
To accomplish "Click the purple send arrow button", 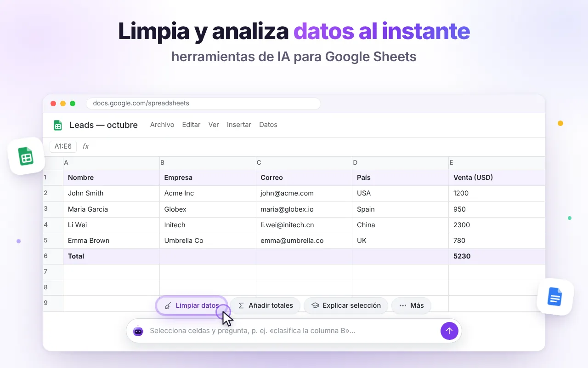I will tap(449, 331).
